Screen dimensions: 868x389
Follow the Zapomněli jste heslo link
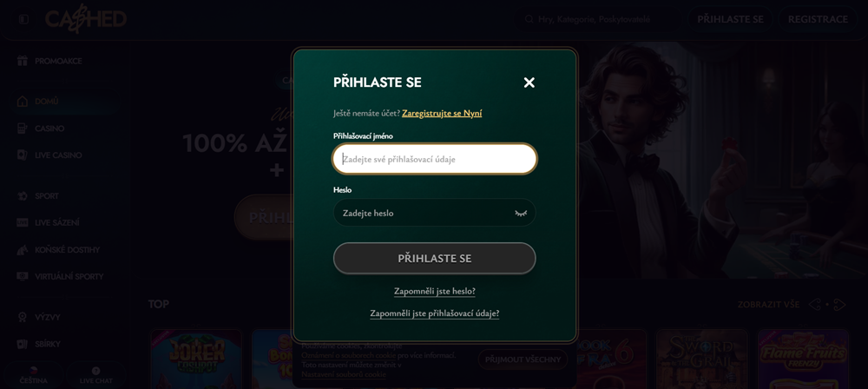pyautogui.click(x=434, y=292)
